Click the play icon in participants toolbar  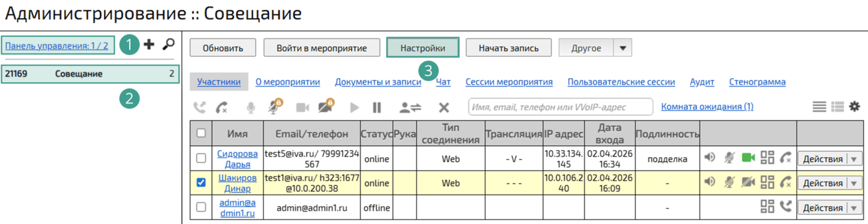tap(354, 108)
